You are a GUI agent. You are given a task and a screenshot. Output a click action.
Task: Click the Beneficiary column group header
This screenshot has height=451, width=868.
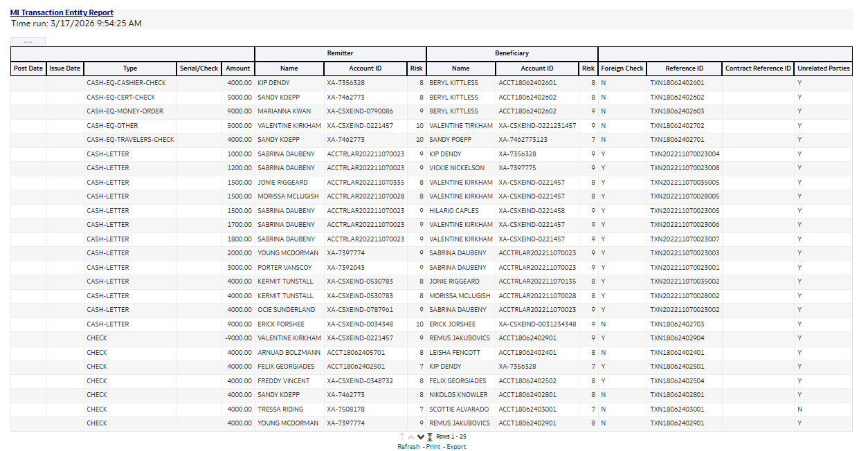click(x=511, y=53)
